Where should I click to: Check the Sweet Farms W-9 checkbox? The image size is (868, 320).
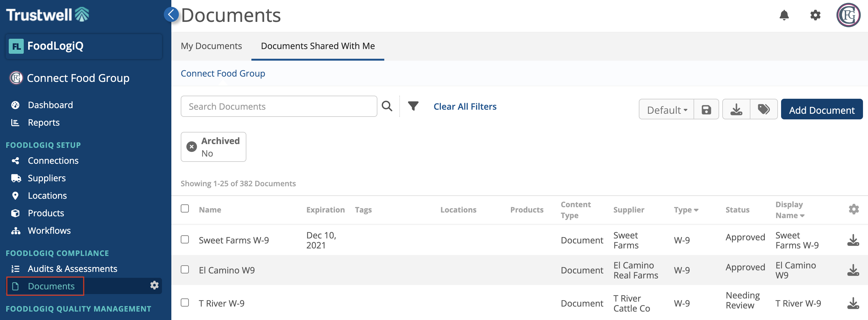click(x=185, y=239)
